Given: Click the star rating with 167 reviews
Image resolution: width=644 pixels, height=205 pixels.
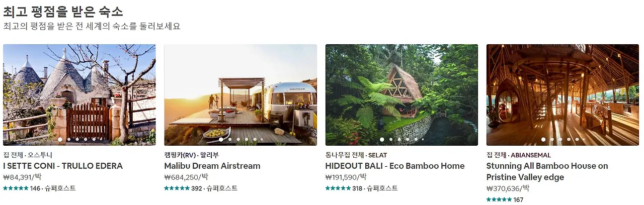Looking at the screenshot, I should coord(499,199).
